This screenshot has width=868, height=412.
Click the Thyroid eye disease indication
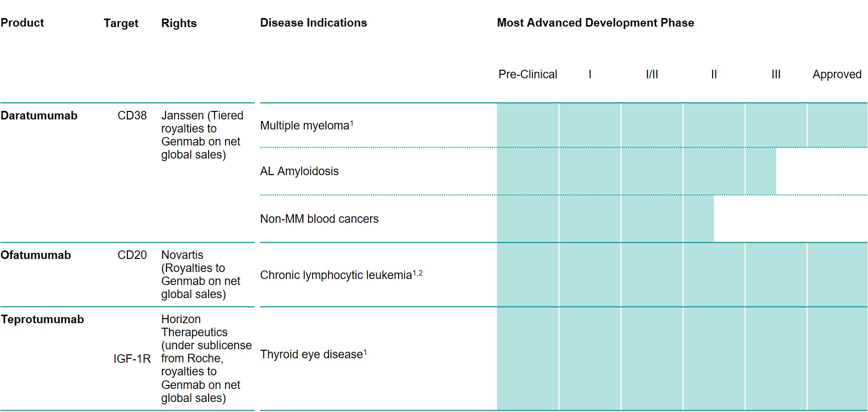click(x=311, y=355)
